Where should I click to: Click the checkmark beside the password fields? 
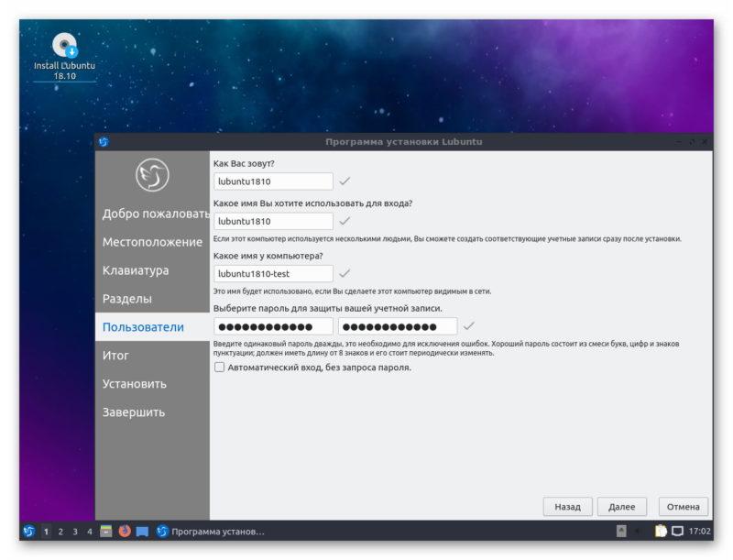pyautogui.click(x=469, y=325)
